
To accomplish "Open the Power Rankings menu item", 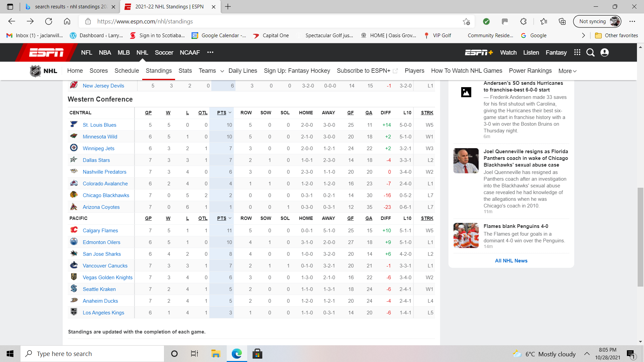I will click(x=530, y=71).
